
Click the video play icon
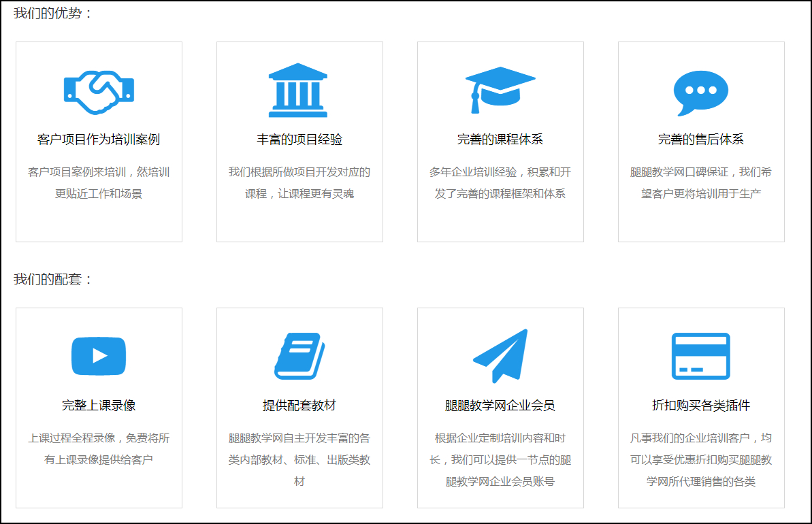(99, 356)
